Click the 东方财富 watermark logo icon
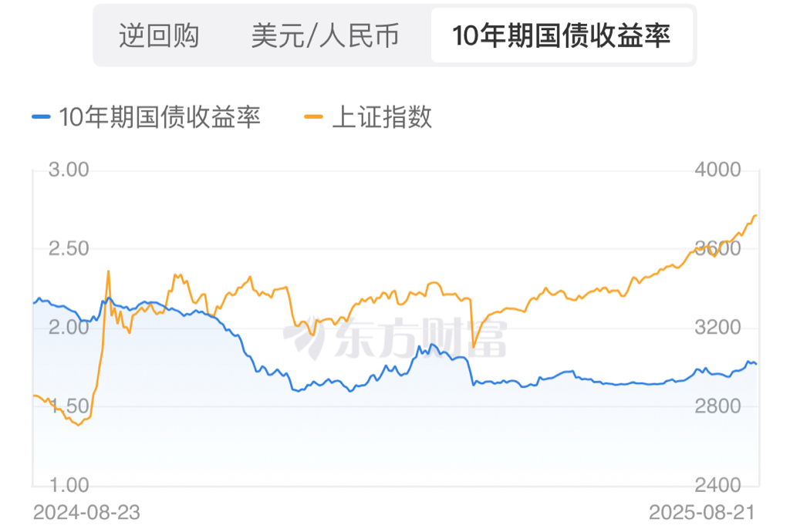790x532 pixels. coord(302,338)
